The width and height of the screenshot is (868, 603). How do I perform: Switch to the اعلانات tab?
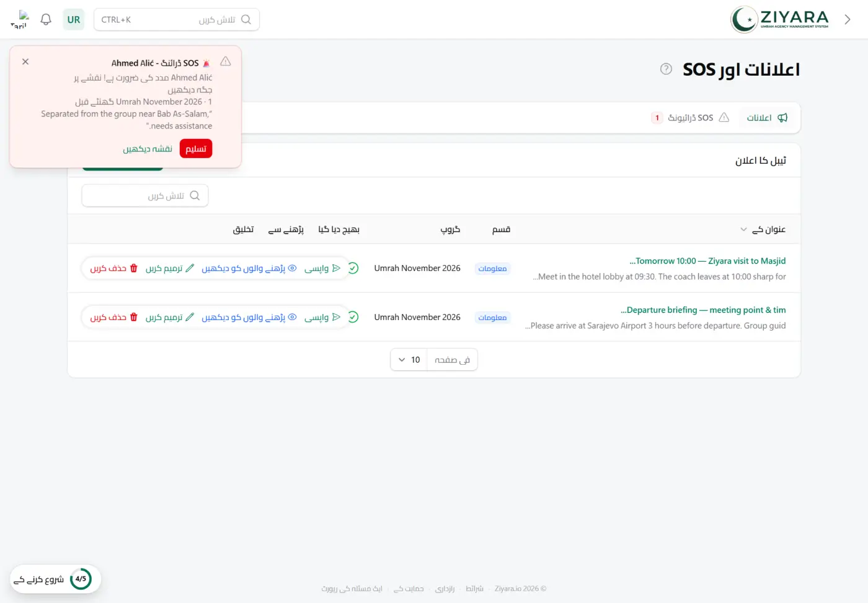pyautogui.click(x=767, y=118)
